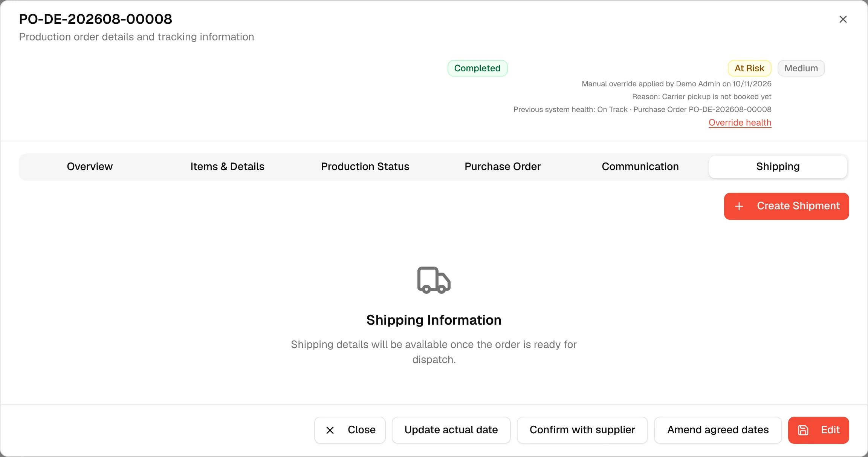Click Amend agreed dates button
Image resolution: width=868 pixels, height=457 pixels.
click(718, 430)
